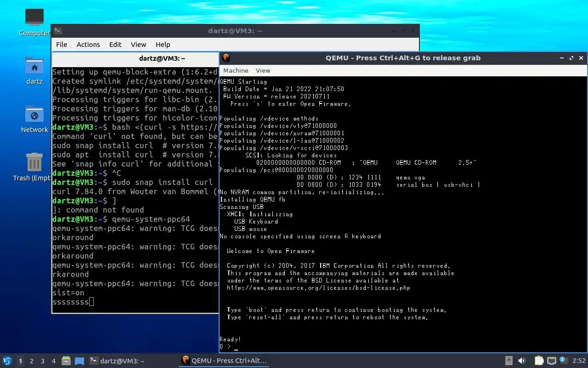Switch to workspace 1
The width and height of the screenshot is (588, 368).
20,361
